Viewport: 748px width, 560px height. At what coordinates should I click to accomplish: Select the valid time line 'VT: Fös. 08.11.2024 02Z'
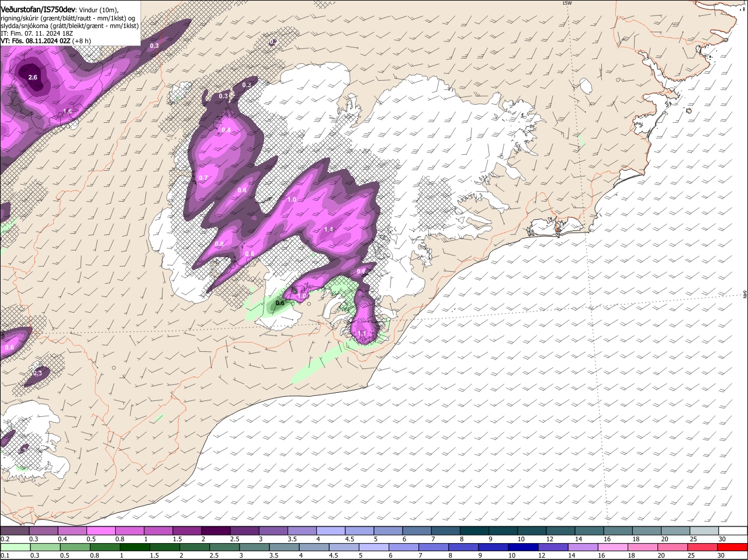(36, 41)
